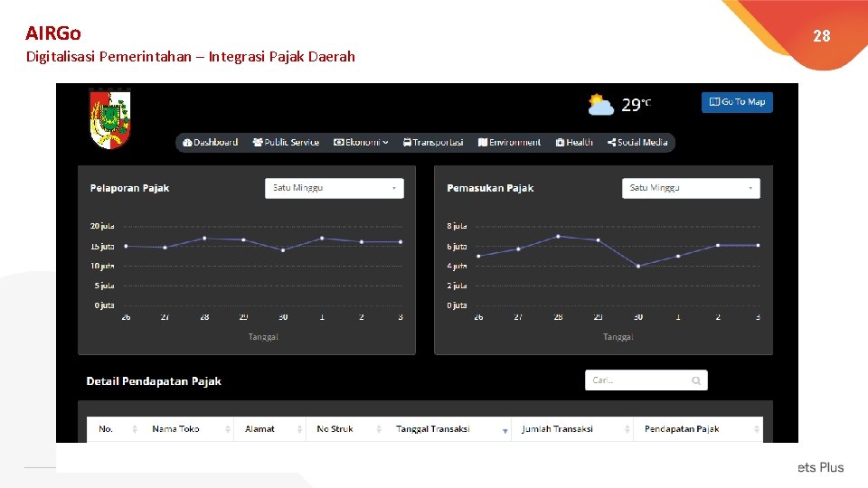The image size is (868, 488).
Task: Click the Social Media share icon
Action: click(611, 142)
